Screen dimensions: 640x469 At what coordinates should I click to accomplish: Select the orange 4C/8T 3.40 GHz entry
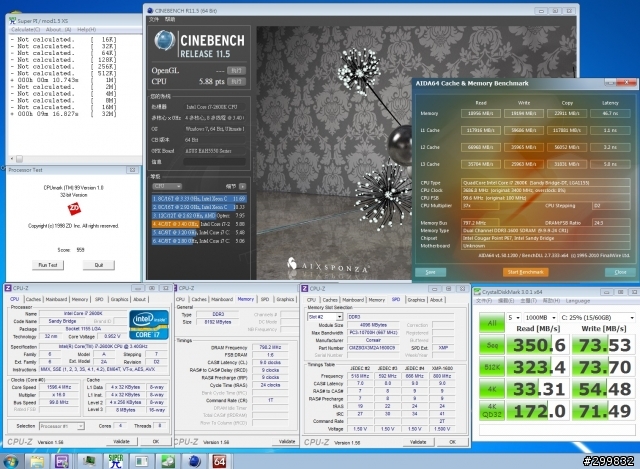(199, 224)
